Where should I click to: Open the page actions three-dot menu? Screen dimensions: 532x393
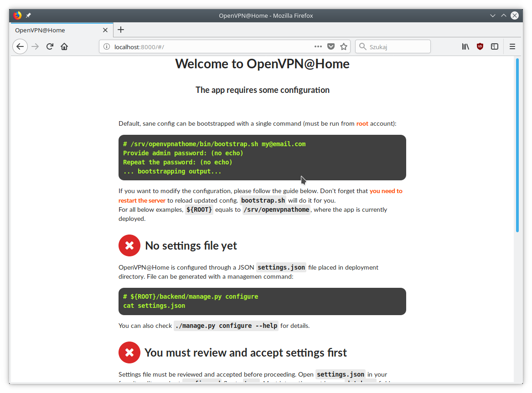pos(318,46)
